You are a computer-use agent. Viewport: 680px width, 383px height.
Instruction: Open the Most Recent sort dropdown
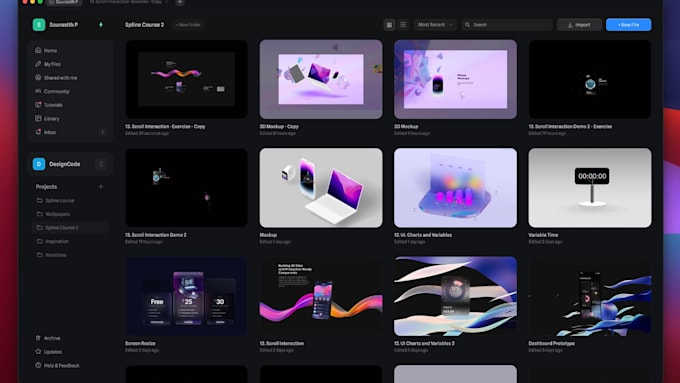(x=435, y=25)
